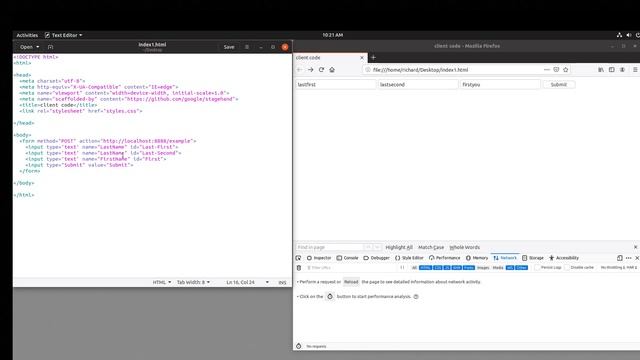
Task: Toggle the Media network filter
Action: 498,268
